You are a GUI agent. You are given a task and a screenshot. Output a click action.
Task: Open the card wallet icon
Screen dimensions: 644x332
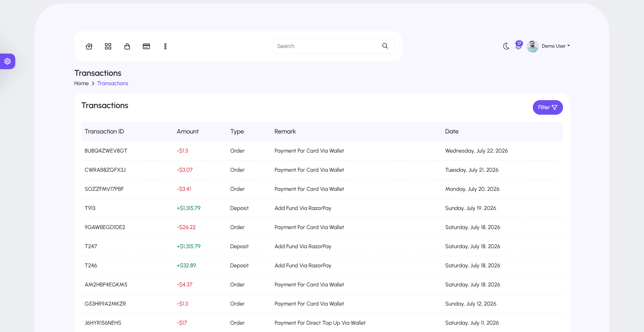coord(146,46)
